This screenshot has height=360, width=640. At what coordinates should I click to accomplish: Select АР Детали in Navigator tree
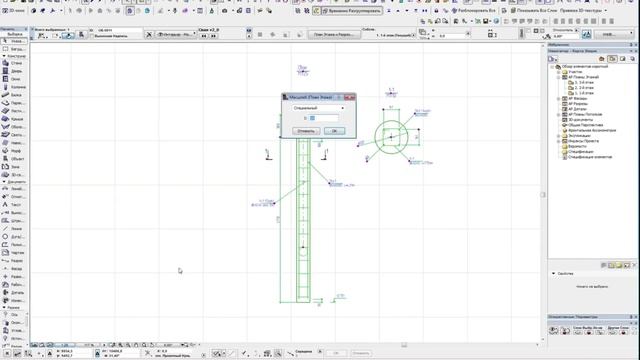(574, 109)
